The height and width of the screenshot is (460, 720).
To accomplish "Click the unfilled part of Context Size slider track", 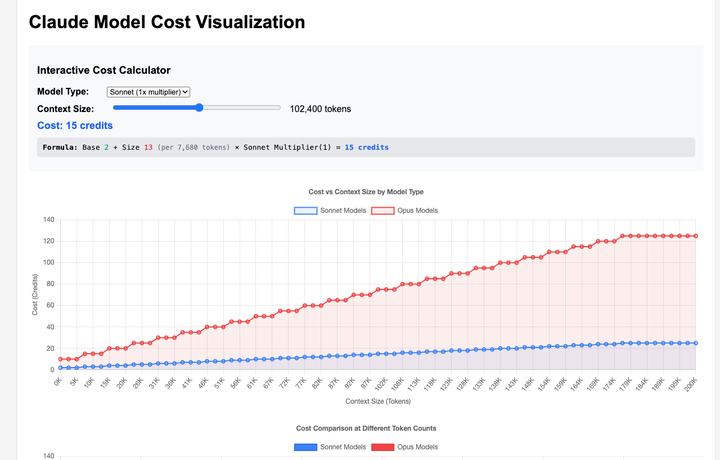I will click(242, 107).
